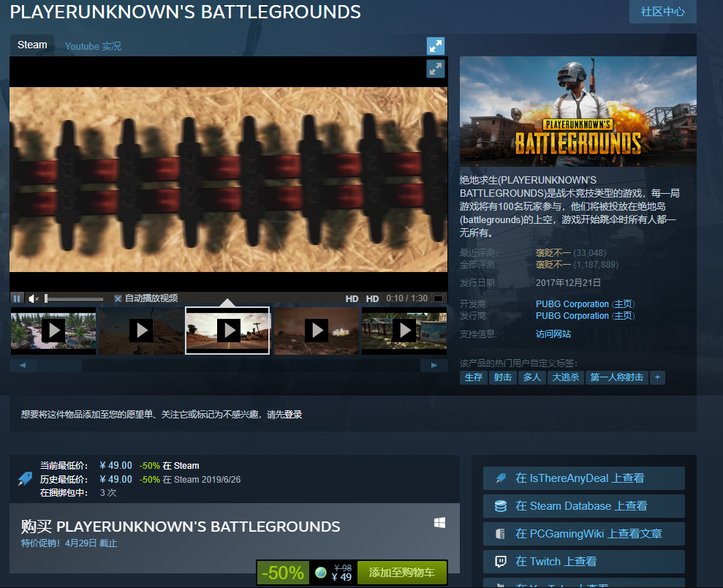
Task: Click release date 2017年12月21日 text
Action: 568,283
